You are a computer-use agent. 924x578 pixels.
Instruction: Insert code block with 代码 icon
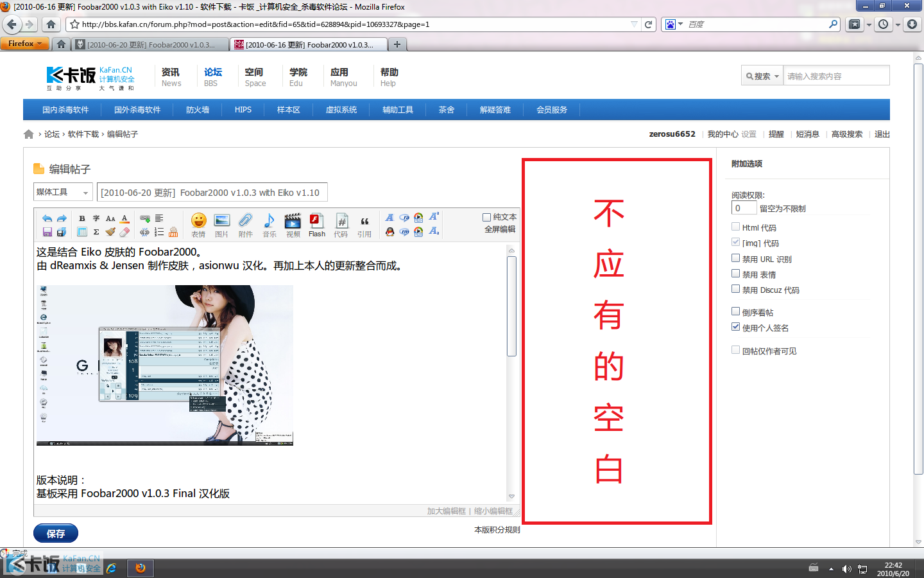click(x=341, y=225)
